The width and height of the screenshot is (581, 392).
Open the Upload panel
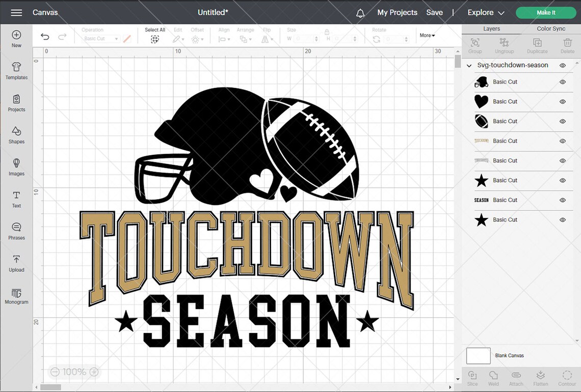(x=16, y=263)
